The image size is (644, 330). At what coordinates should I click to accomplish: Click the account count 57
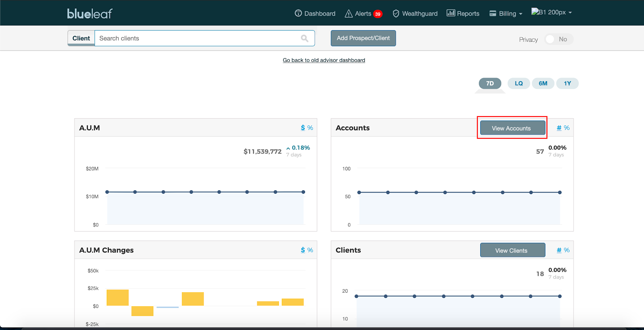(540, 152)
